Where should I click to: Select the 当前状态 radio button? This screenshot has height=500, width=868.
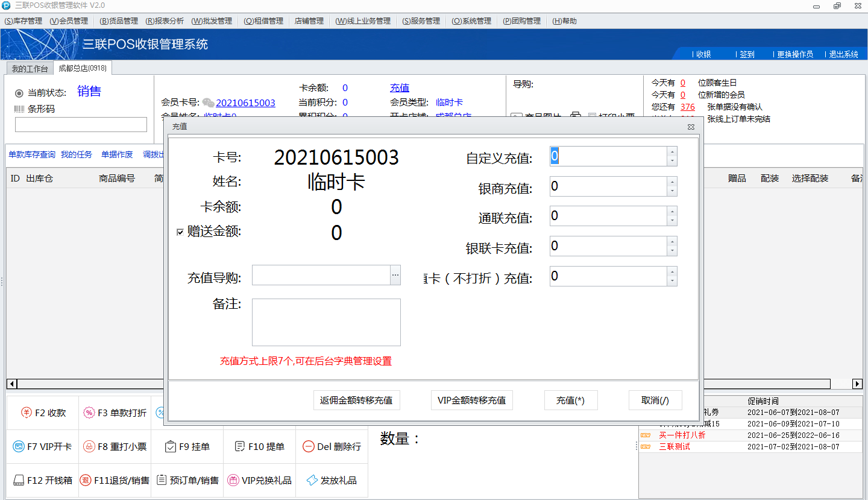coord(19,93)
